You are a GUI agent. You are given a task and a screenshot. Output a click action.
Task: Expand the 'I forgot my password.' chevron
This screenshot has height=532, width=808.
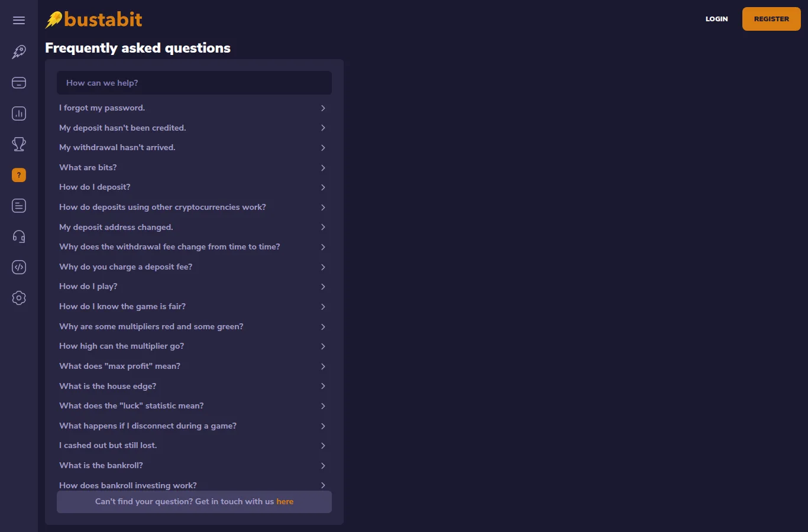click(323, 108)
